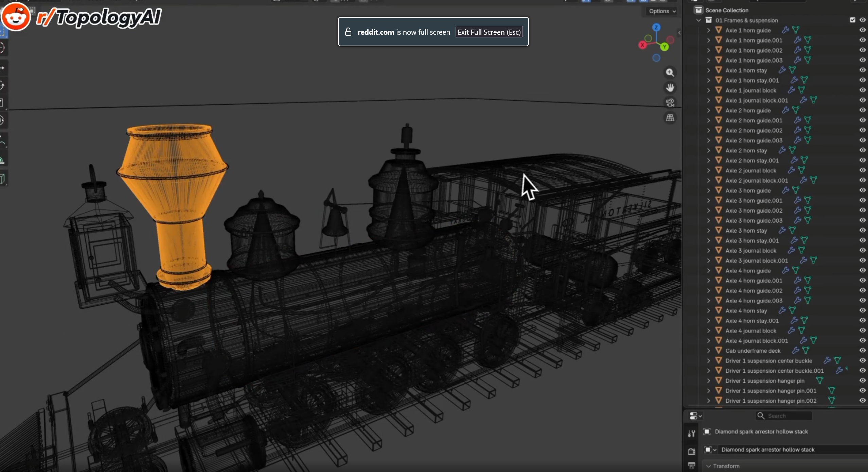Viewport: 868px width, 472px height.
Task: Click wrench modifier icon beside Axle 1 horn guide
Action: (785, 30)
